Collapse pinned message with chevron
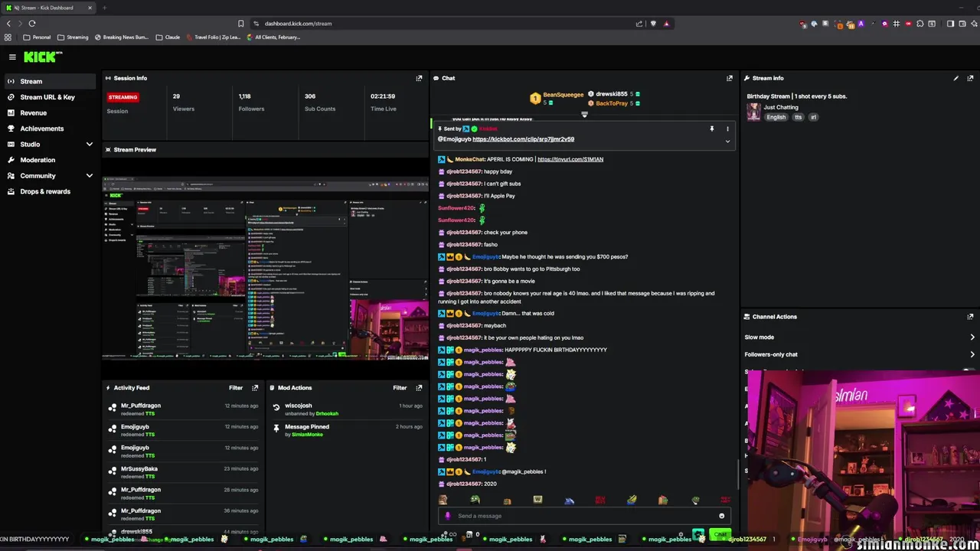Image resolution: width=980 pixels, height=551 pixels. tap(727, 142)
